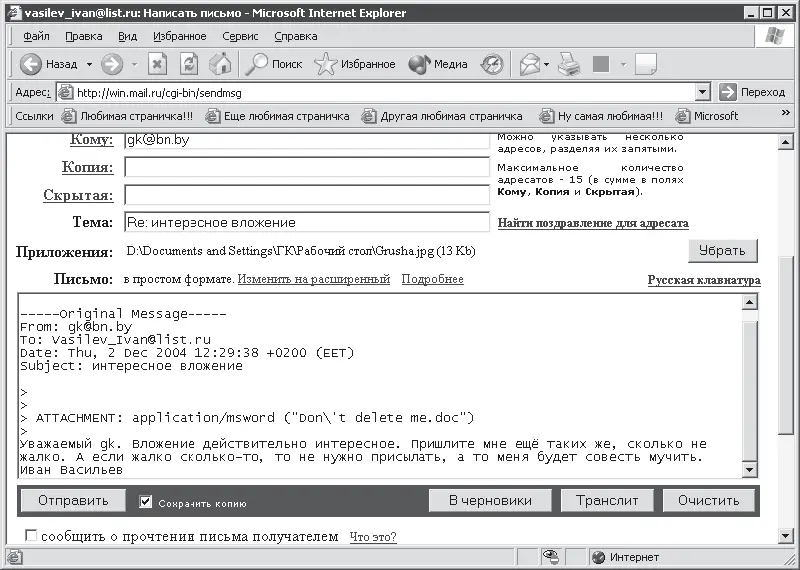Refresh the page with the reload icon
Viewport: 800px width, 570px height.
point(189,64)
